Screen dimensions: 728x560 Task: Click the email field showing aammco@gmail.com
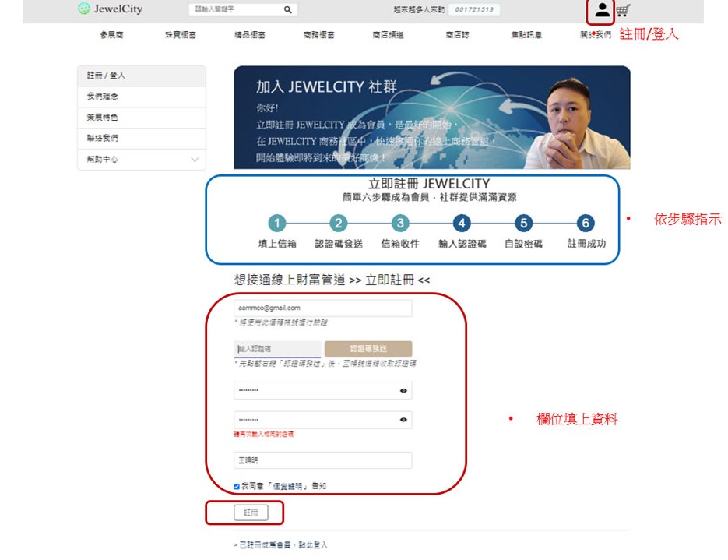(322, 308)
